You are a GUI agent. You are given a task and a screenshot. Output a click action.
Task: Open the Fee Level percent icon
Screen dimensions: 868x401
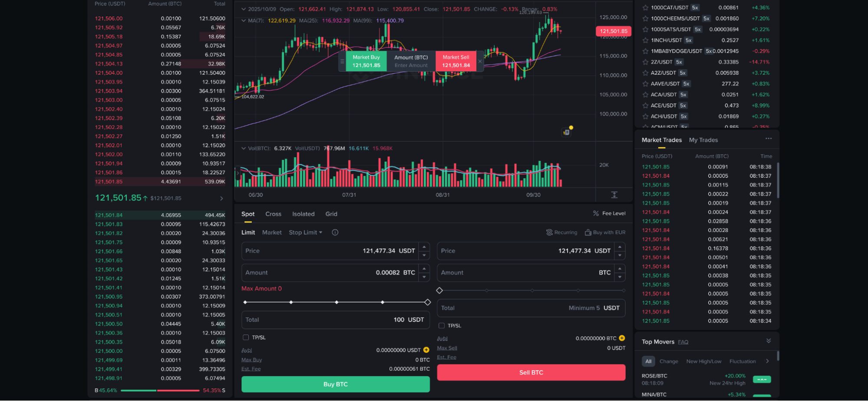click(x=596, y=213)
